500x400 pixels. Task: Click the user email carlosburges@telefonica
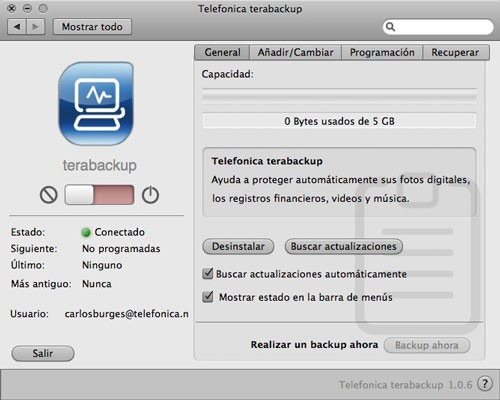click(127, 314)
